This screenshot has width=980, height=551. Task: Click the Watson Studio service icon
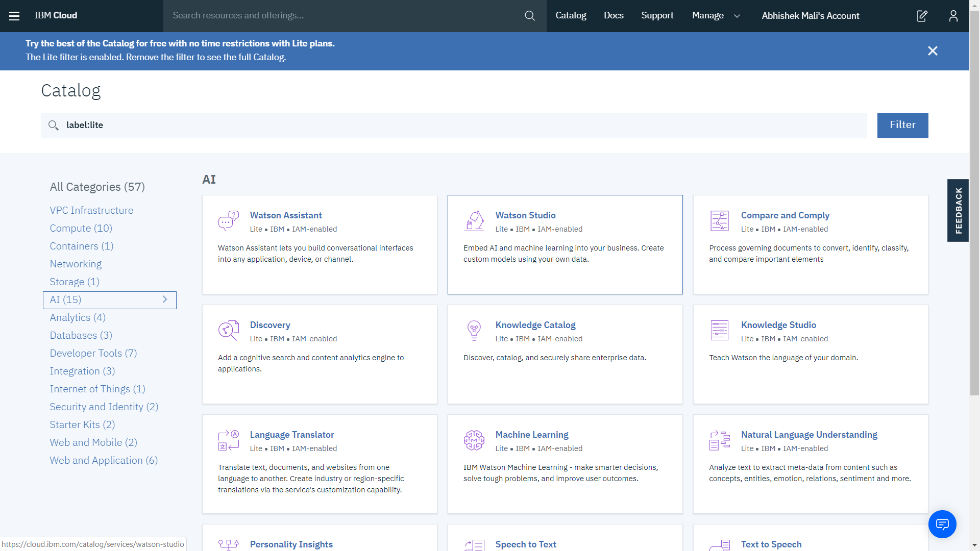474,221
